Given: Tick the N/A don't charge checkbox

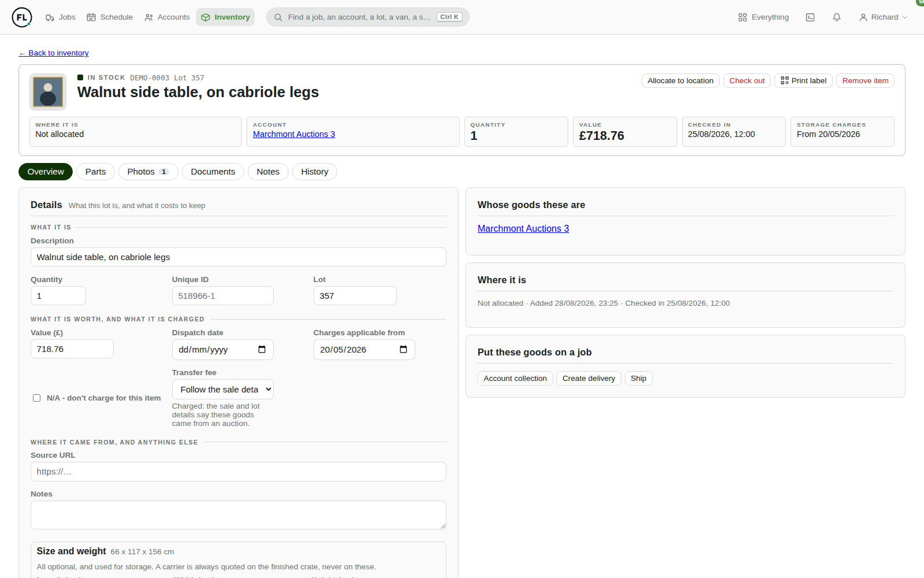Looking at the screenshot, I should [x=37, y=398].
